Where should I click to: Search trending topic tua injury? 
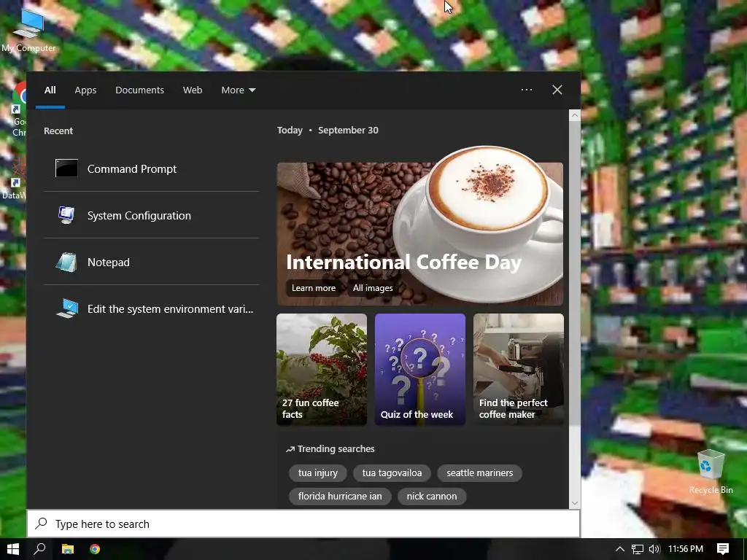pos(318,472)
